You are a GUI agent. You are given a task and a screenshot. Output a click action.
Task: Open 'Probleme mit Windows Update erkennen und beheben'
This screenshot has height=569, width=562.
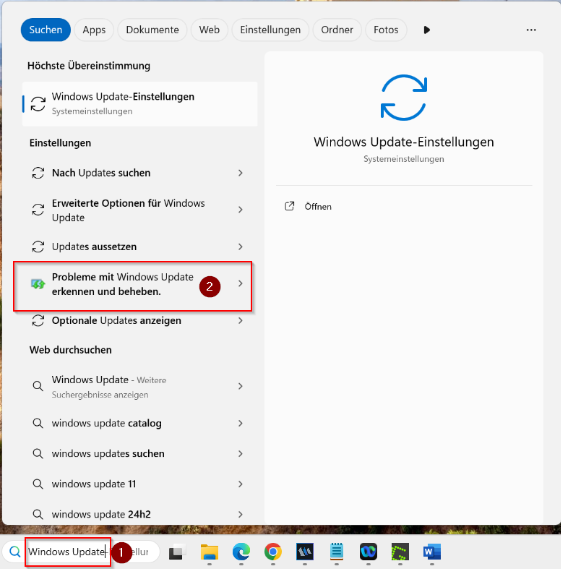(133, 284)
